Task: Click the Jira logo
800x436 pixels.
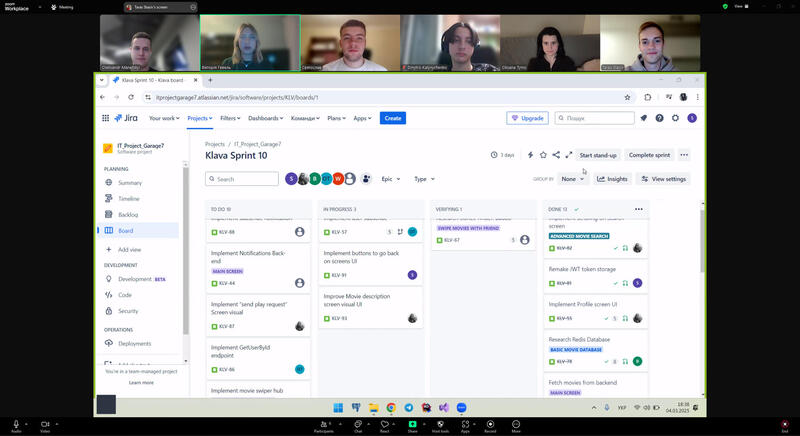Action: point(126,118)
